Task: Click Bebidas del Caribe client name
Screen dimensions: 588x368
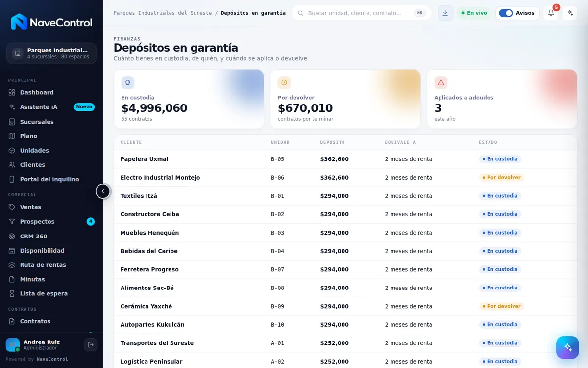Action: tap(149, 251)
